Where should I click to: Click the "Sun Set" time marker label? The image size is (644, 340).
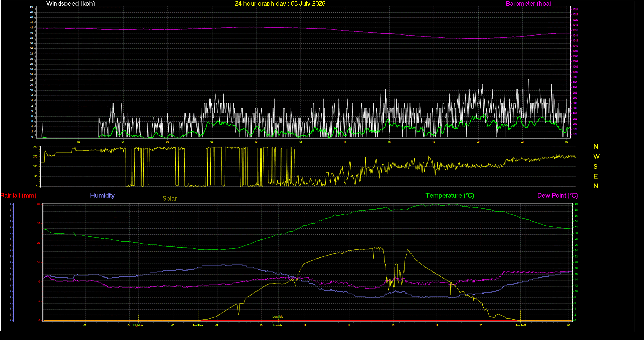(x=519, y=325)
